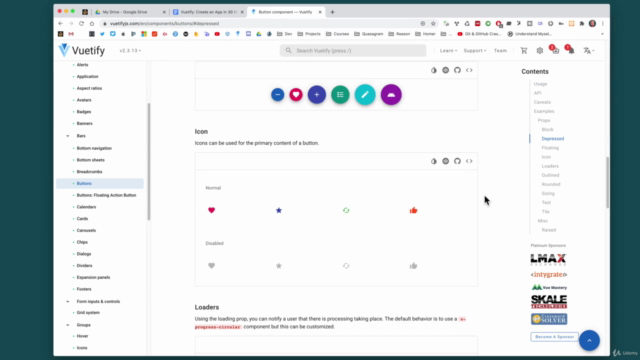This screenshot has height=360, width=640.
Task: Click the purple cloud floating button
Action: [x=391, y=95]
